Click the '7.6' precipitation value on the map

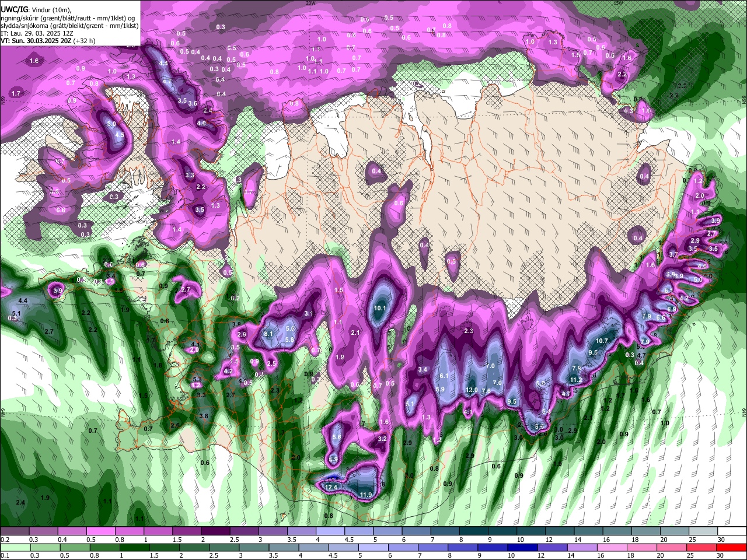486,390
